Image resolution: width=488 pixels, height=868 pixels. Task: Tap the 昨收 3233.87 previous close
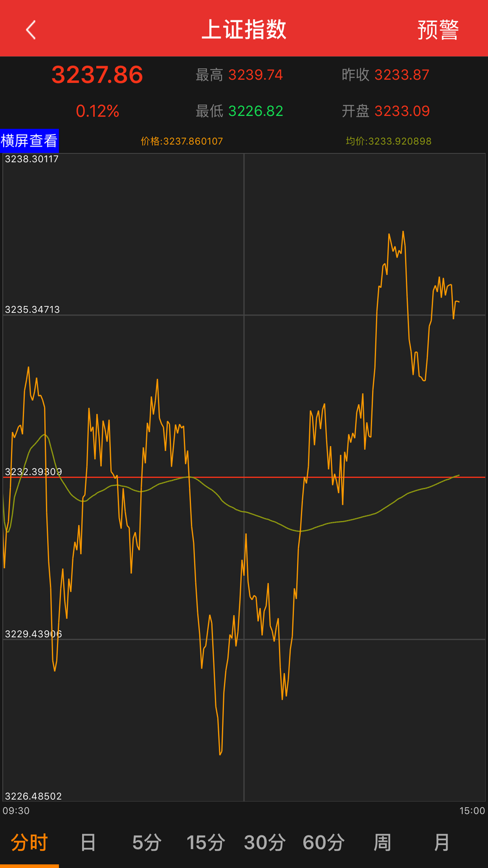(385, 75)
